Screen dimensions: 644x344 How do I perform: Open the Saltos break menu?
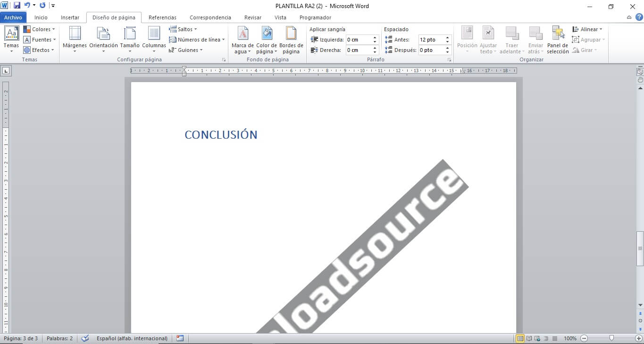tap(183, 29)
